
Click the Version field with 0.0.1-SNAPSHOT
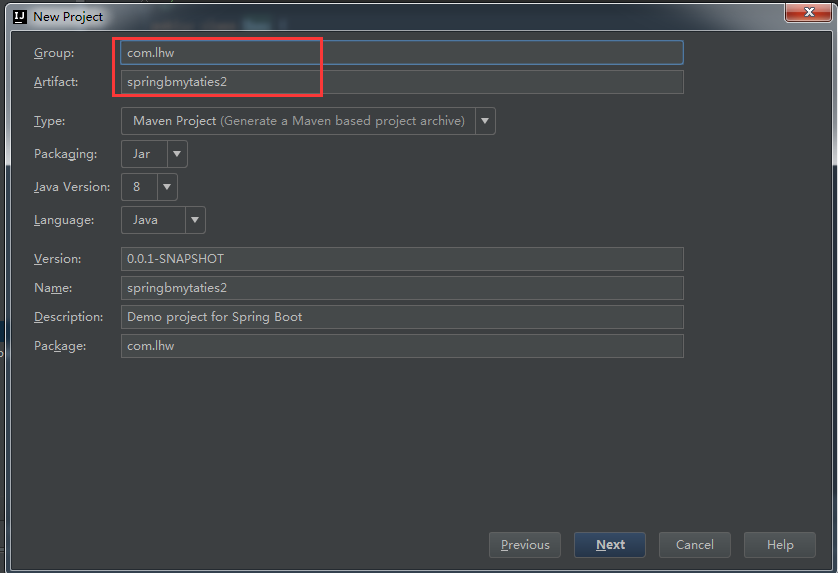[402, 259]
